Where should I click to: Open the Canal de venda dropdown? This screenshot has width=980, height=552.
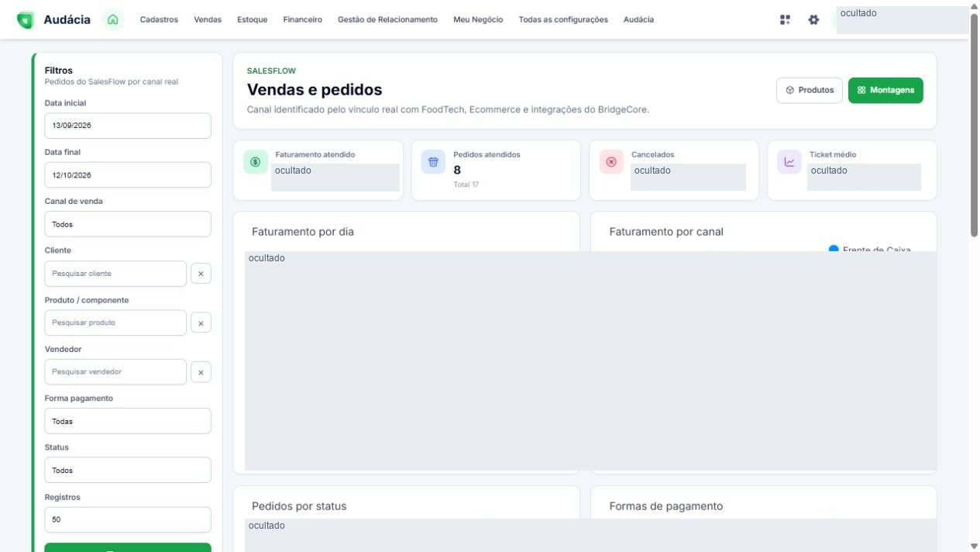(x=128, y=224)
